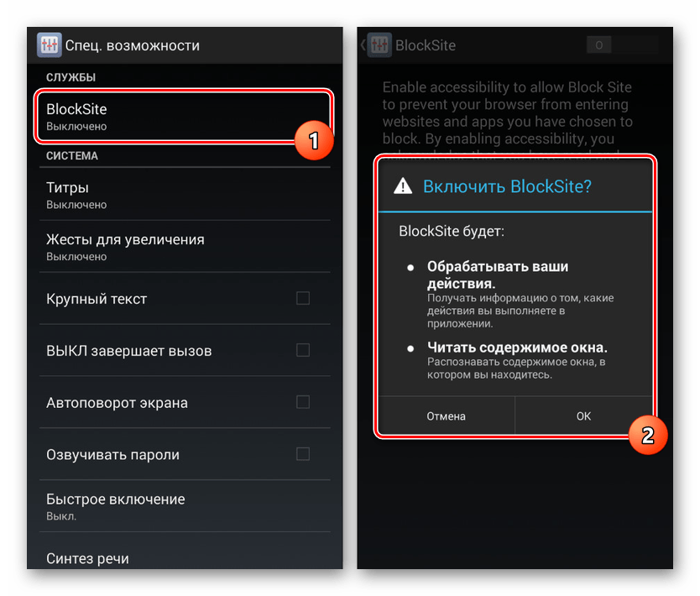This screenshot has width=700, height=596.
Task: Click the Включить BlockSite? dialog title
Action: pos(507,186)
